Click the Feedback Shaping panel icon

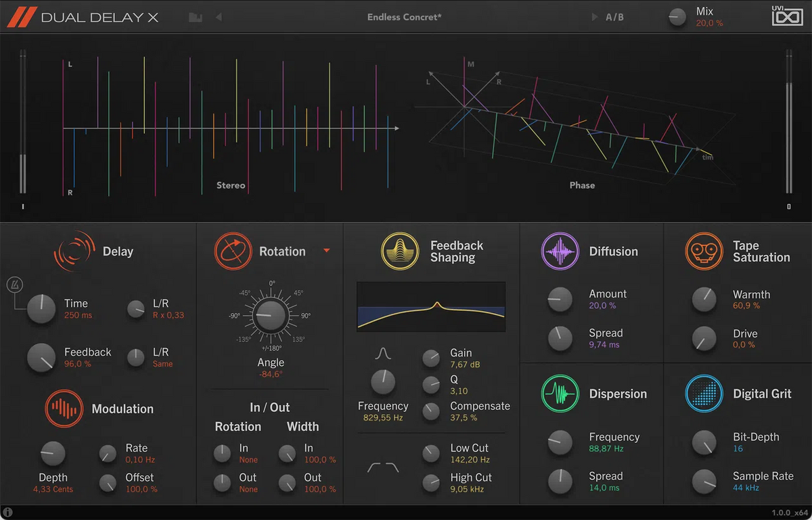pos(399,251)
